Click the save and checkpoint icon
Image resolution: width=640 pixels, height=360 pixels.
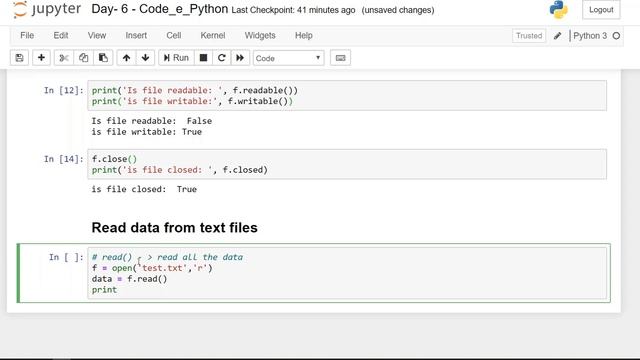point(19,58)
